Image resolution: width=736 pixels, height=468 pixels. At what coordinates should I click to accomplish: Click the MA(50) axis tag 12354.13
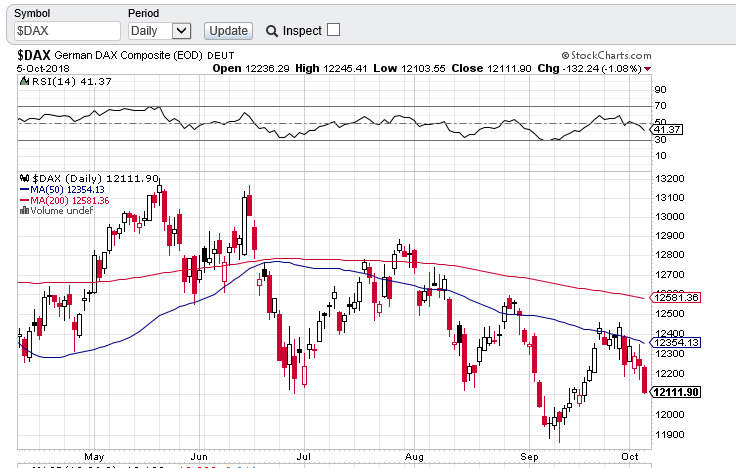(x=675, y=343)
